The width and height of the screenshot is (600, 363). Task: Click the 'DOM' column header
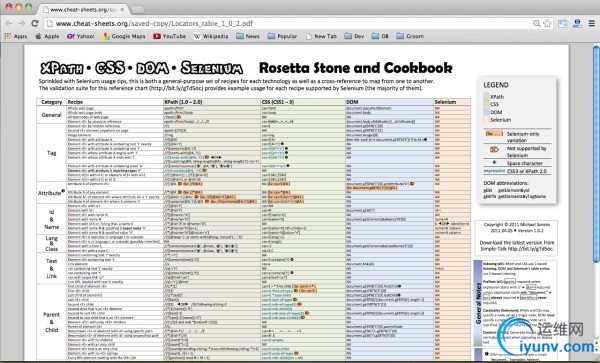389,102
